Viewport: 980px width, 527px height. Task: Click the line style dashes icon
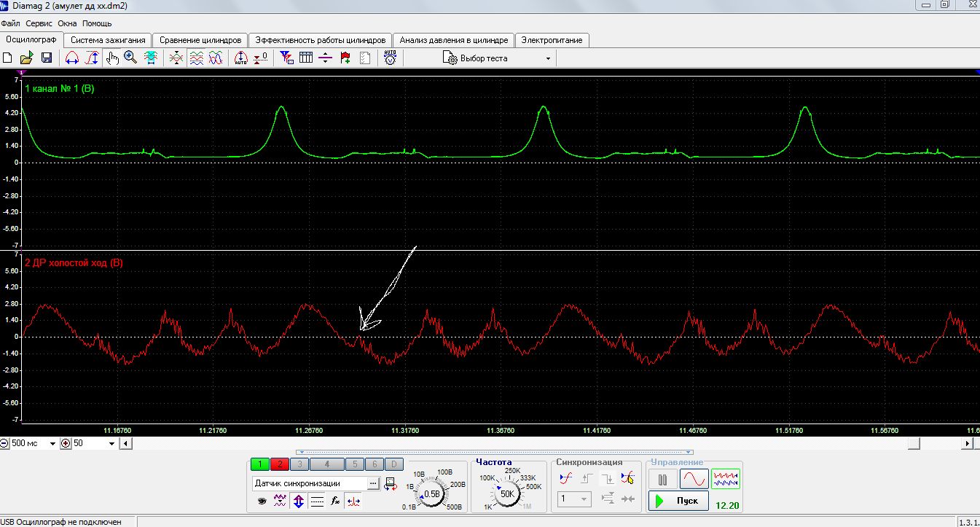click(317, 501)
